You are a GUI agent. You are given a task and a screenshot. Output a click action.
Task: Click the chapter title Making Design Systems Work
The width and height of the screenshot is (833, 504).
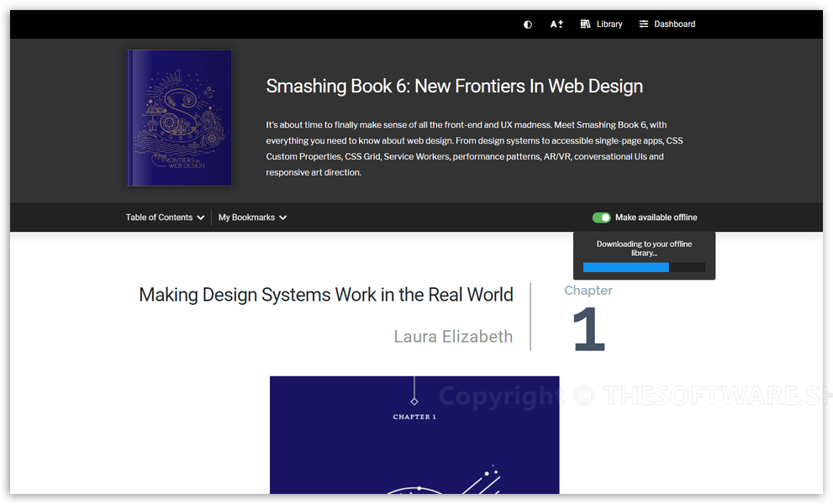pyautogui.click(x=325, y=295)
